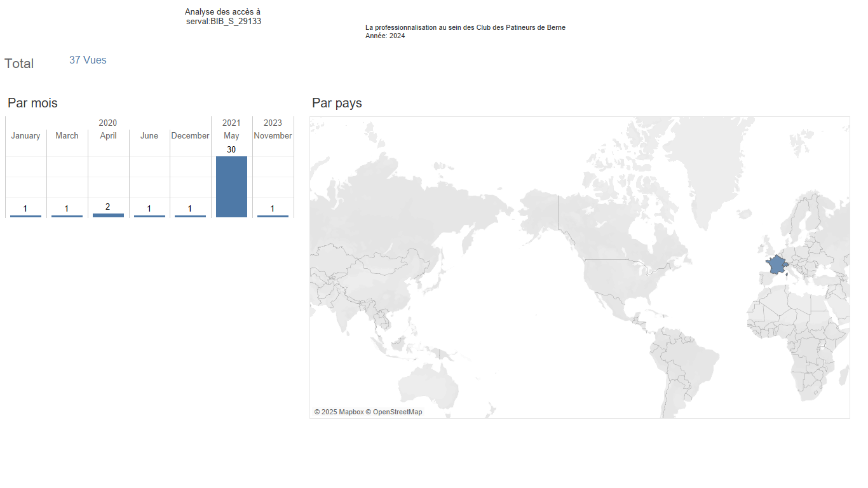Click the 'Année: 2024' text
The image size is (868, 488).
pyautogui.click(x=385, y=36)
